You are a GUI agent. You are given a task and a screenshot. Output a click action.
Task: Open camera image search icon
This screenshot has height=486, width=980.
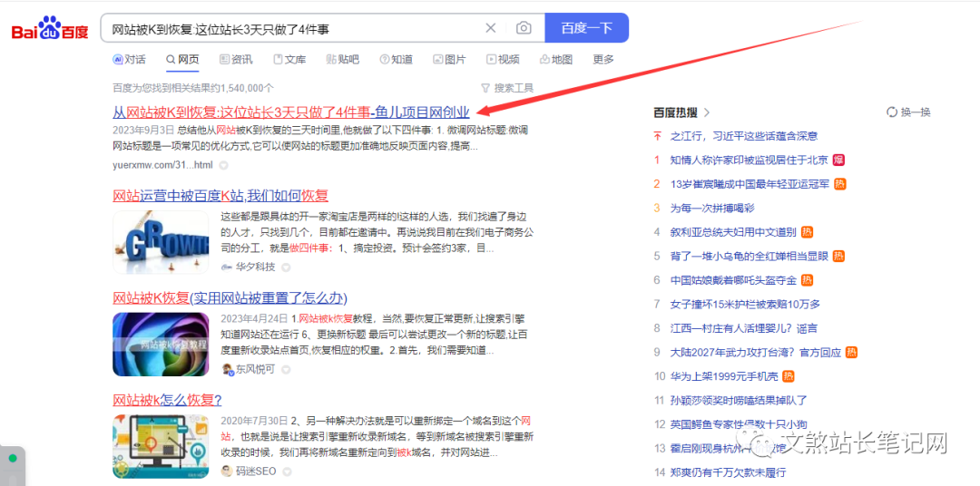pyautogui.click(x=524, y=28)
